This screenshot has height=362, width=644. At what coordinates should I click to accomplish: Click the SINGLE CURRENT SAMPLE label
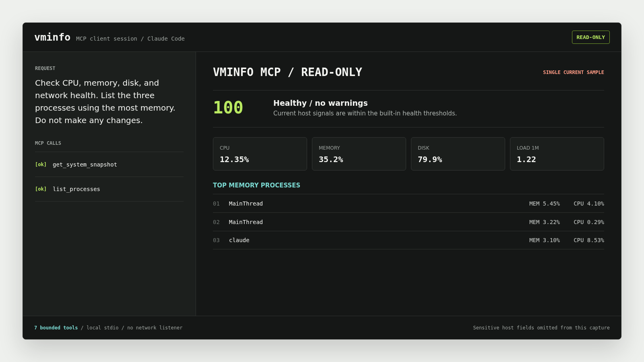click(574, 72)
